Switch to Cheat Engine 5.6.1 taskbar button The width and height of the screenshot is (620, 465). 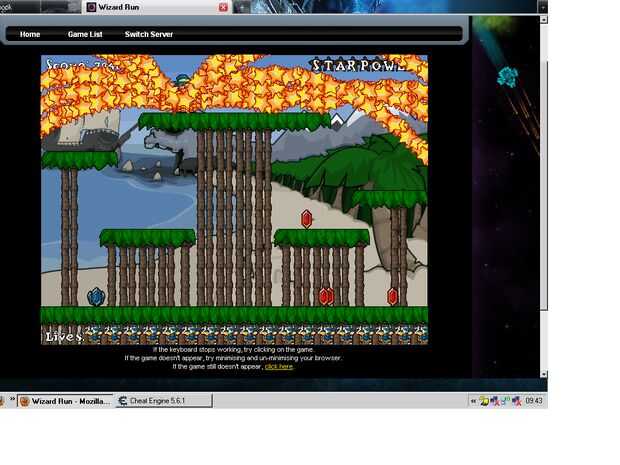coord(164,401)
